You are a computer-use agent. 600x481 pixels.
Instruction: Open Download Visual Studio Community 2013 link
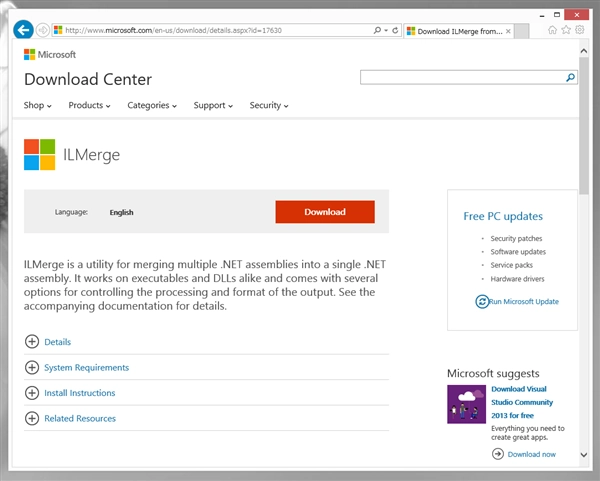(522, 402)
